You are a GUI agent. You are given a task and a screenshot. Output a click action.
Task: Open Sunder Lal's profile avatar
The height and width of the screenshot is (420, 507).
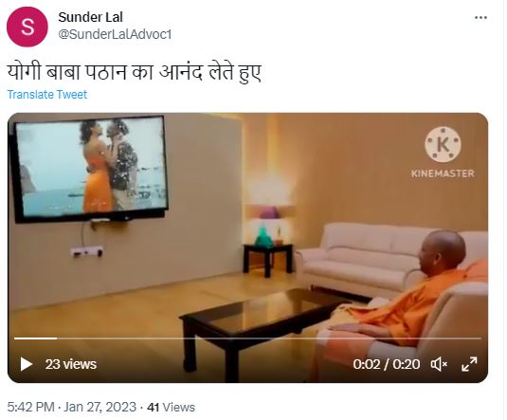(27, 27)
